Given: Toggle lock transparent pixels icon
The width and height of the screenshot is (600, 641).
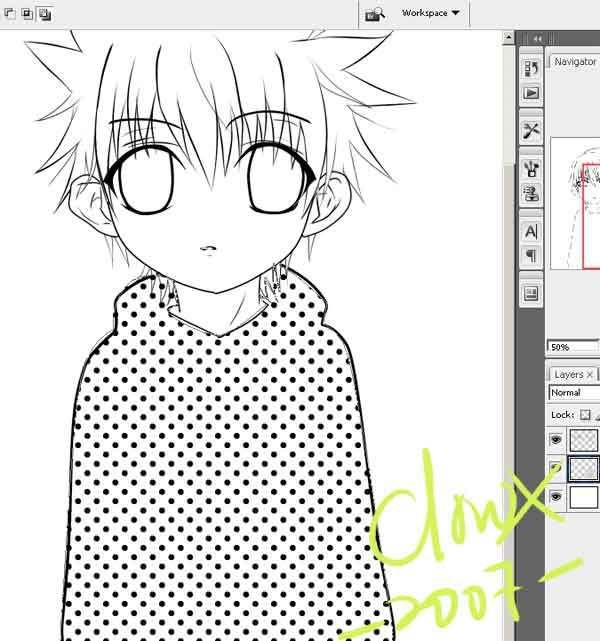Looking at the screenshot, I should point(585,415).
